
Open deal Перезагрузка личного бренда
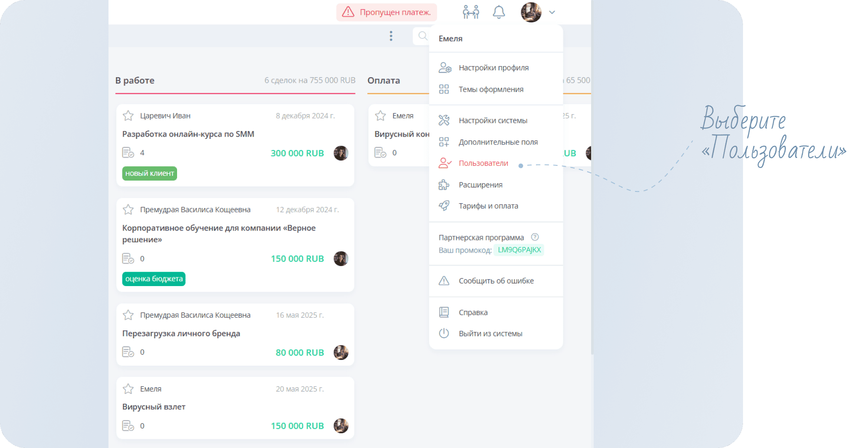[x=181, y=333]
